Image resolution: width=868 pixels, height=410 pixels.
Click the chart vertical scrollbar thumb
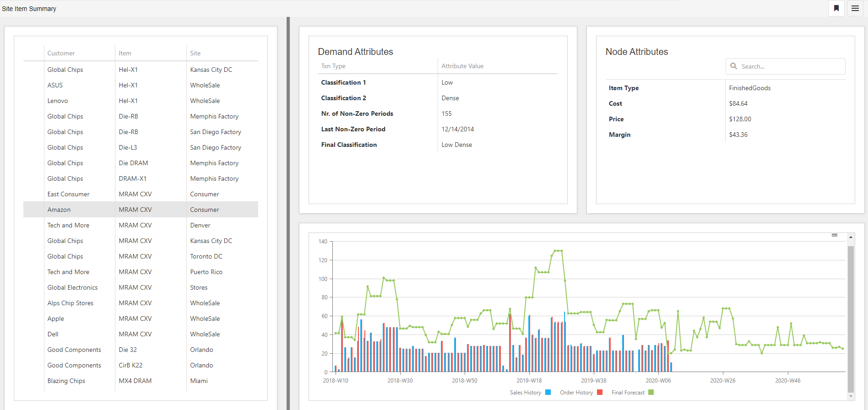click(851, 319)
